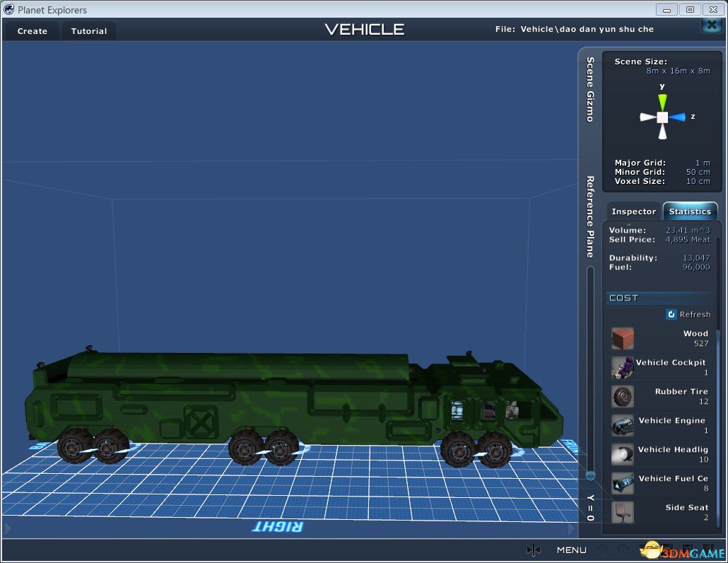Image resolution: width=728 pixels, height=563 pixels.
Task: Click the cost list vertical scrollbar
Action: [718, 427]
